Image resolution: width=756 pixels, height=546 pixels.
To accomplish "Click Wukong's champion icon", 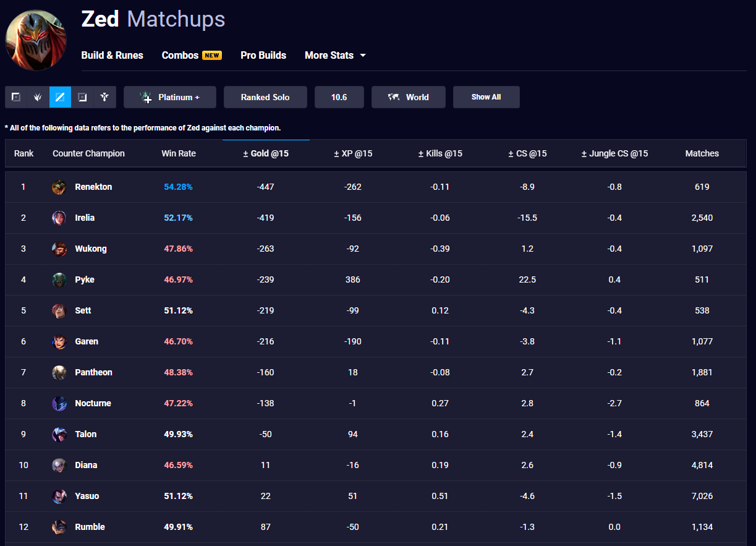I will (59, 249).
